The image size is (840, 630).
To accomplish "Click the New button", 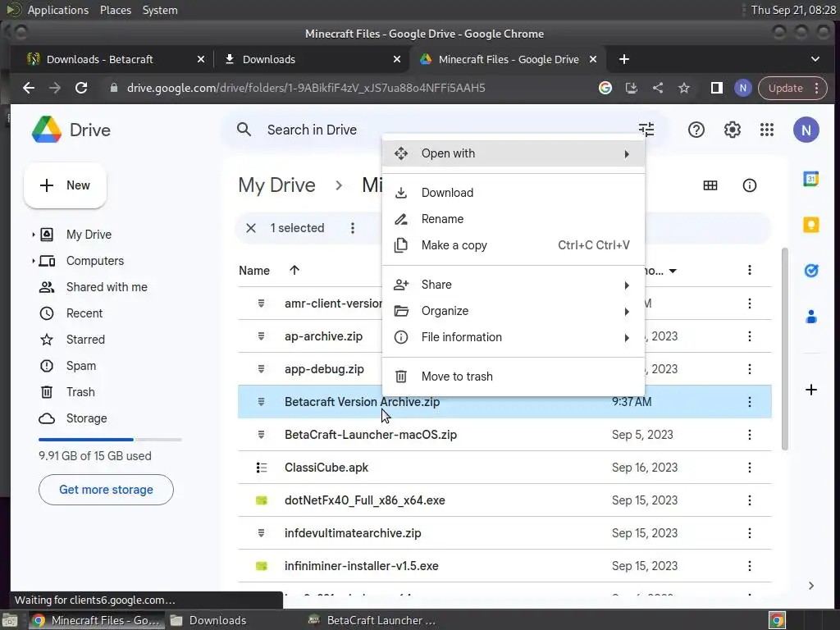I will click(65, 185).
